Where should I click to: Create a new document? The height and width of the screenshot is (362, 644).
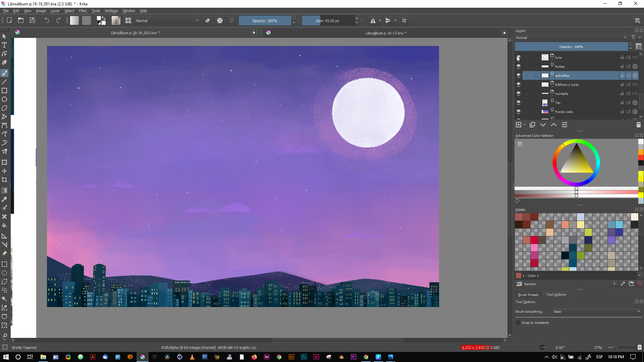[9, 20]
